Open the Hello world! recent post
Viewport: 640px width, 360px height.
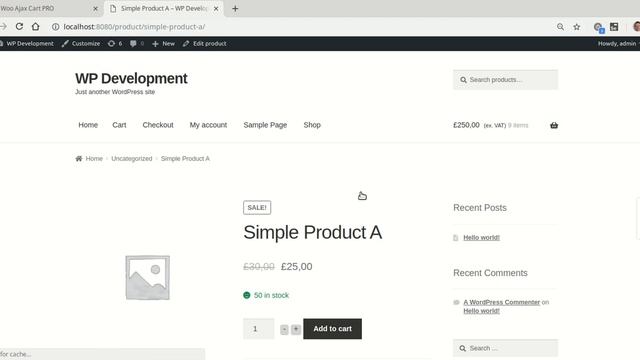481,238
